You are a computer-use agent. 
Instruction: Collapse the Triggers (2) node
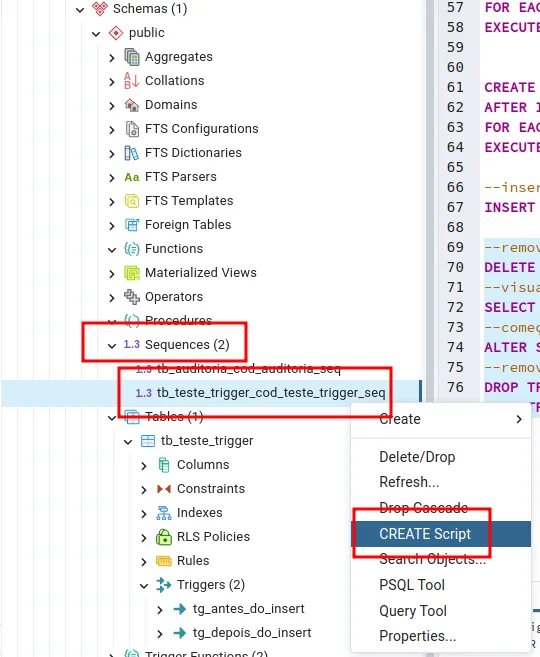click(x=144, y=586)
